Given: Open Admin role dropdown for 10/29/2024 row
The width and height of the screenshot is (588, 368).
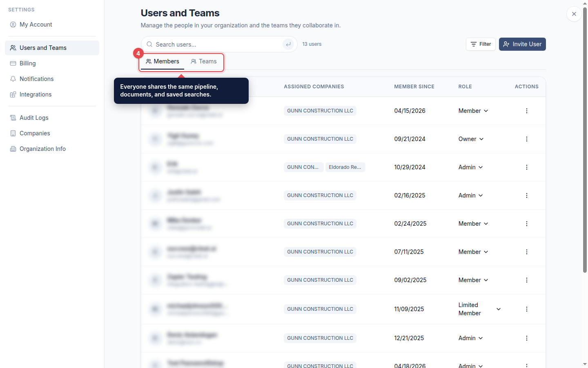Looking at the screenshot, I should (471, 167).
